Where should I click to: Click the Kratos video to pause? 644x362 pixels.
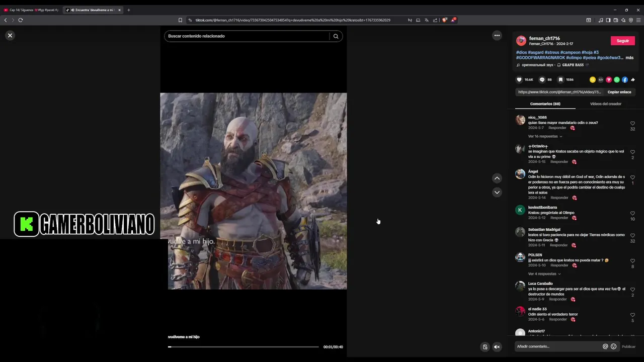tap(254, 191)
